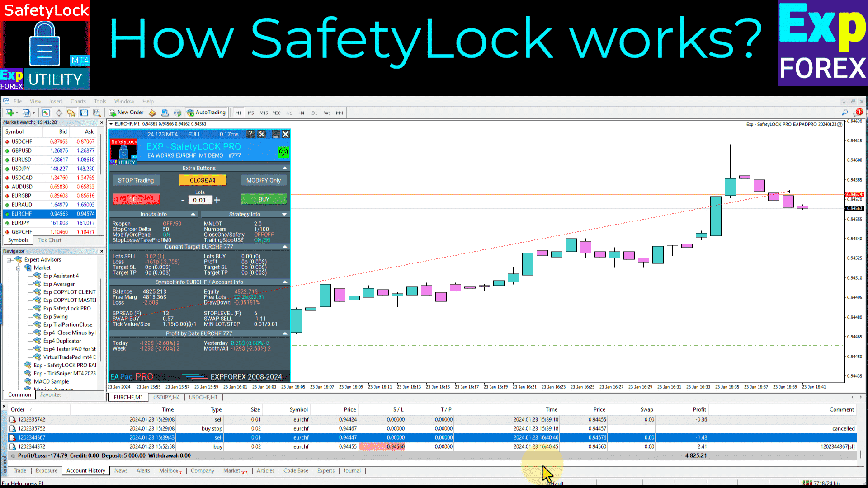
Task: Switch to the Trade terminal tab
Action: point(20,471)
